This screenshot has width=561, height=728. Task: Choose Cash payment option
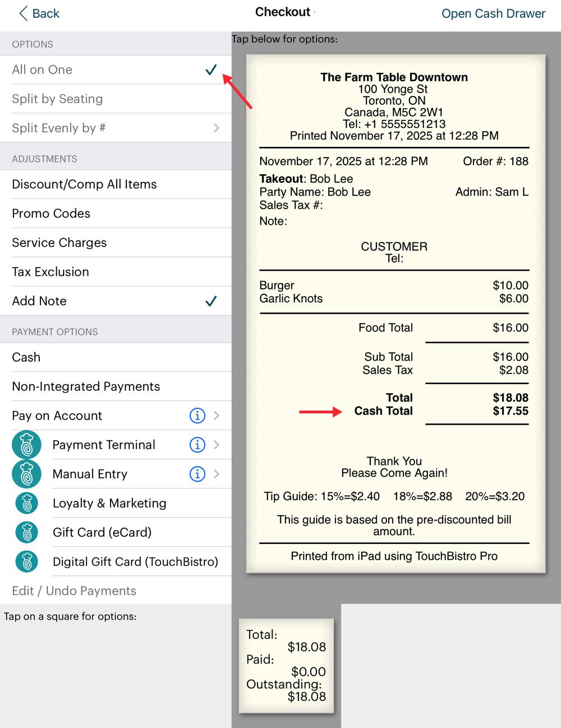click(x=116, y=357)
